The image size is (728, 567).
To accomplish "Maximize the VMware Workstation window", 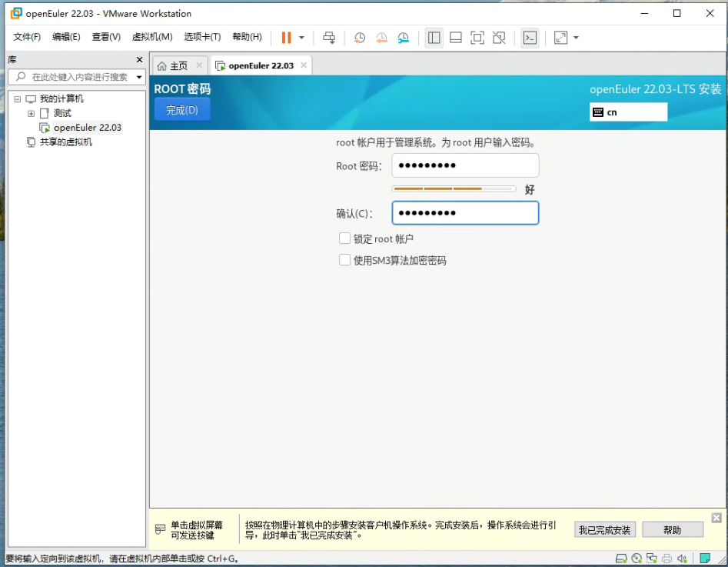I will (677, 13).
